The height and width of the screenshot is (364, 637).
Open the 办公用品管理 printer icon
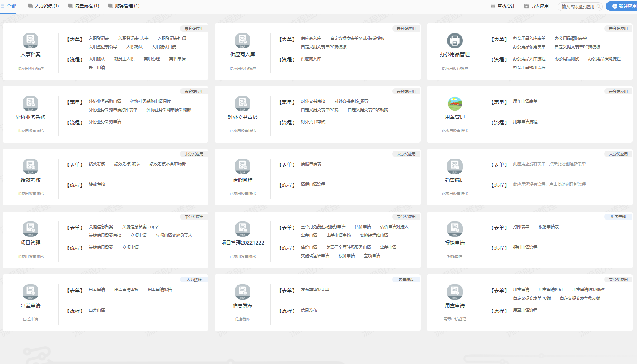pyautogui.click(x=455, y=41)
